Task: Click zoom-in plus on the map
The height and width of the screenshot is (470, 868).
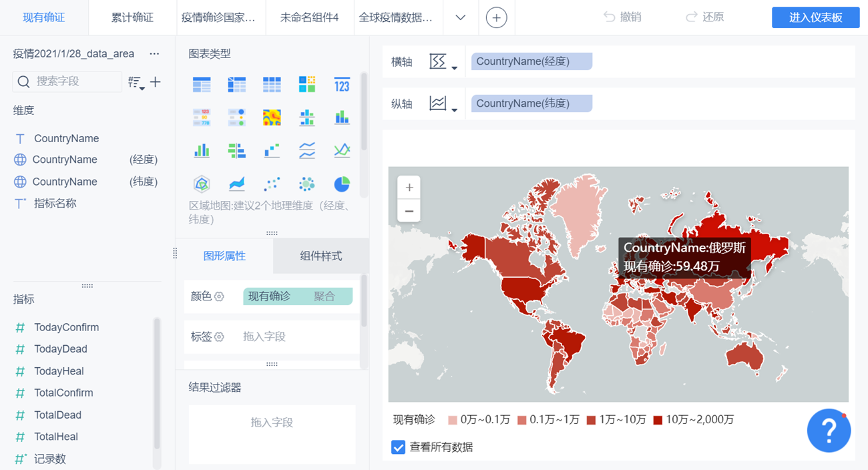Action: (409, 188)
